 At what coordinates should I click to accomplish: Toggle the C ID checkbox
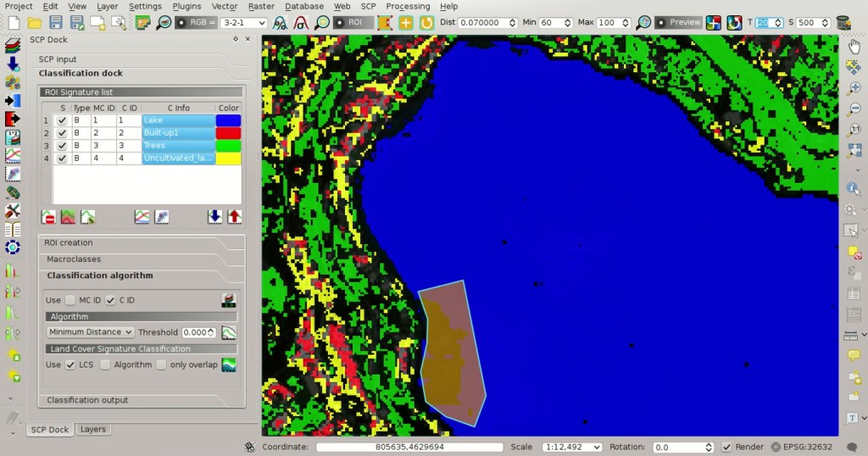pos(110,300)
